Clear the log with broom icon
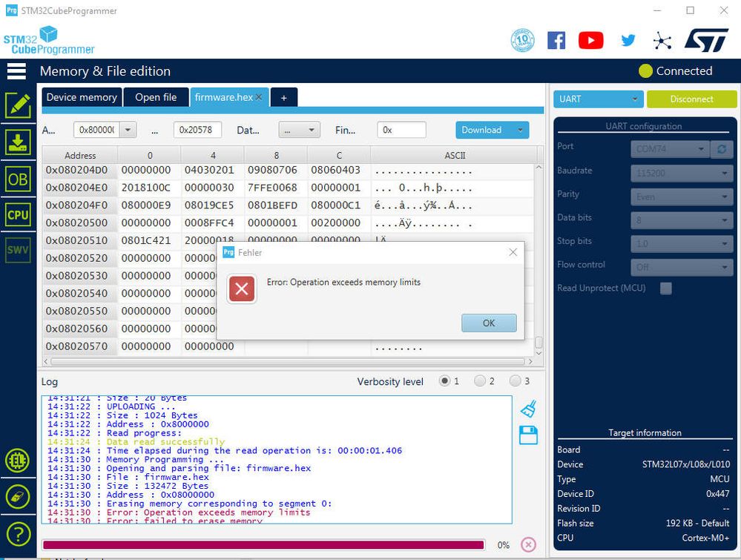This screenshot has width=741, height=560. [x=528, y=409]
